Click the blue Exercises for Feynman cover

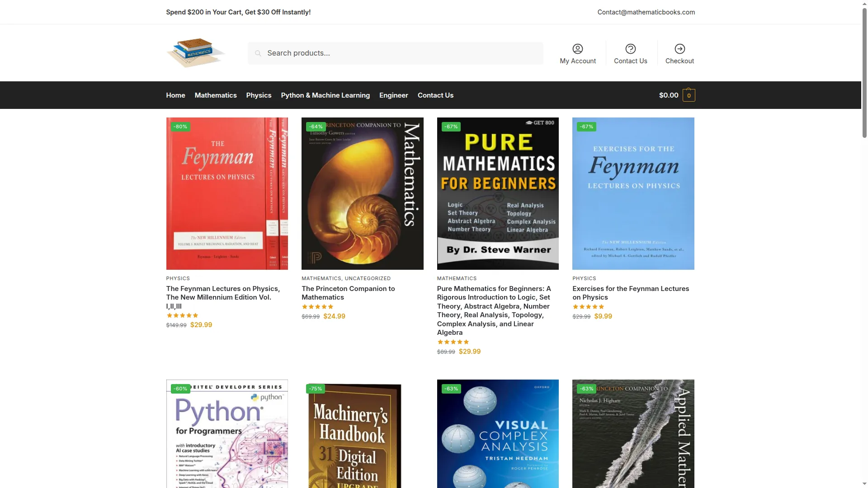click(633, 193)
